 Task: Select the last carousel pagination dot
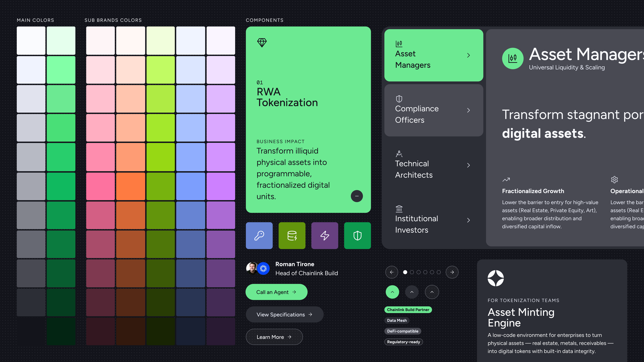click(x=439, y=272)
